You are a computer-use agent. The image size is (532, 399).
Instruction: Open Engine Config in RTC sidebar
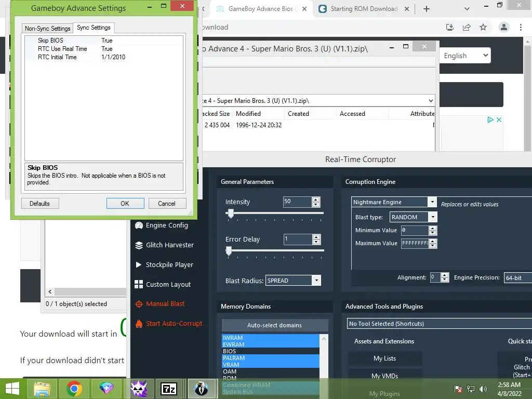click(x=167, y=225)
